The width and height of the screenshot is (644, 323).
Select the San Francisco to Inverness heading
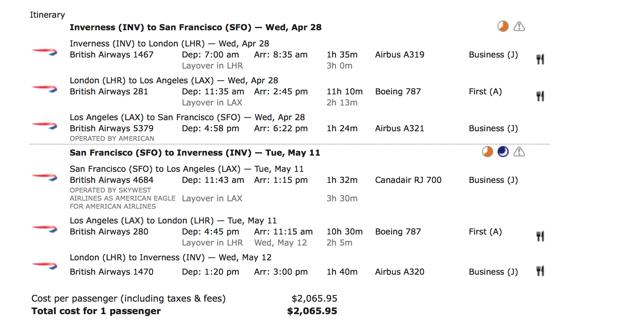pyautogui.click(x=195, y=153)
